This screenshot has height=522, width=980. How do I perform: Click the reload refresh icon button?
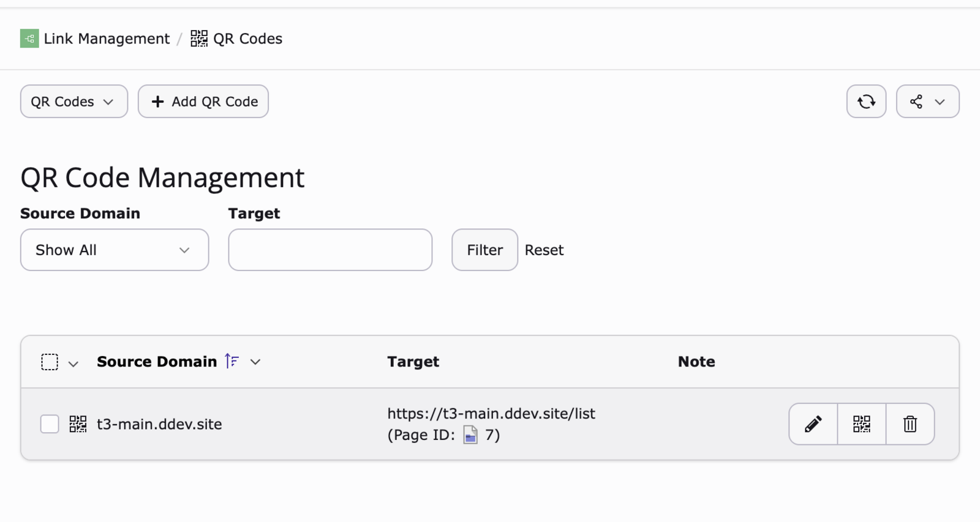[866, 102]
